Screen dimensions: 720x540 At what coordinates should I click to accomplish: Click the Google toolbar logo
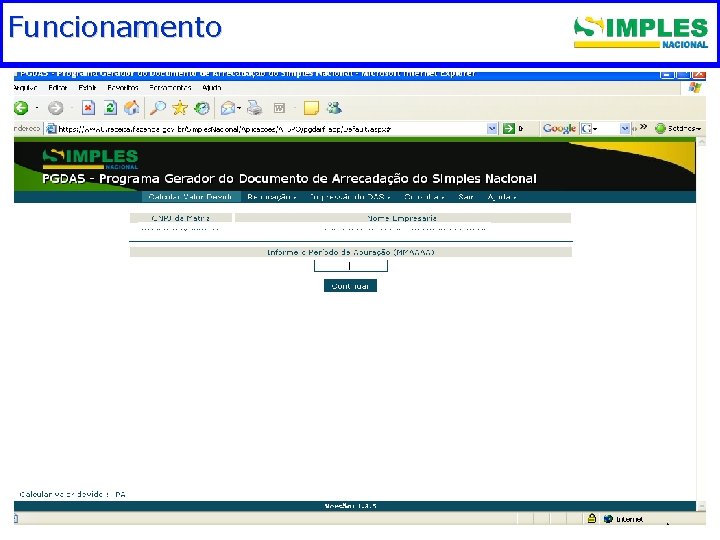(x=559, y=129)
